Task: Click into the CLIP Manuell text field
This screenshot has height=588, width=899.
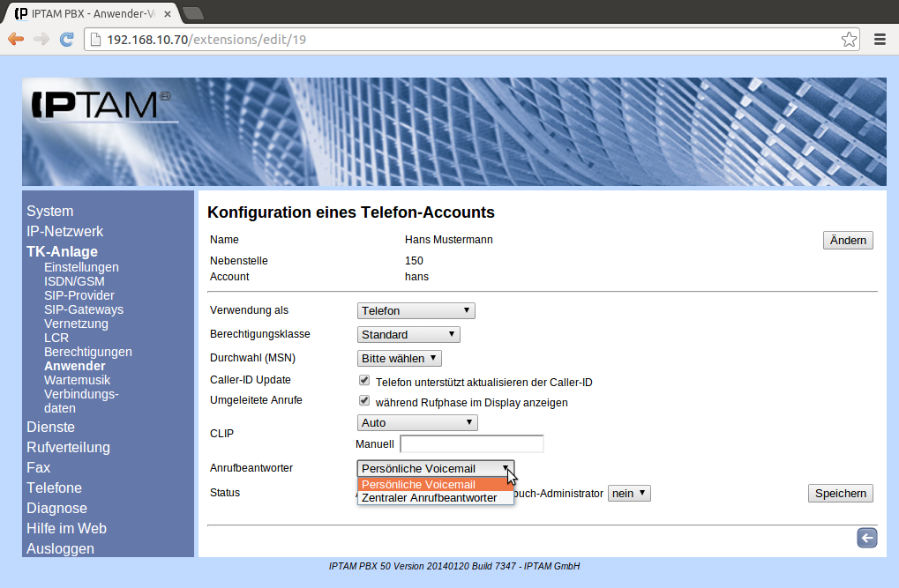Action: 471,444
